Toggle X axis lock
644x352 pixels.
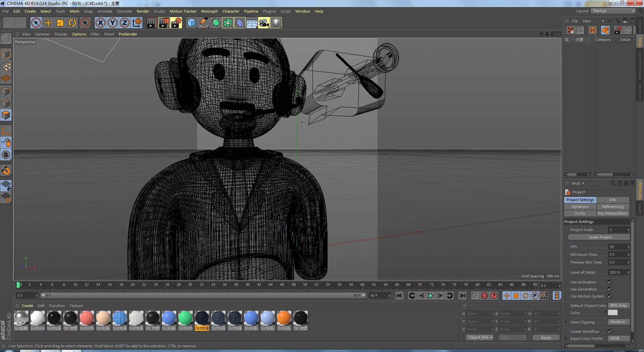point(100,23)
